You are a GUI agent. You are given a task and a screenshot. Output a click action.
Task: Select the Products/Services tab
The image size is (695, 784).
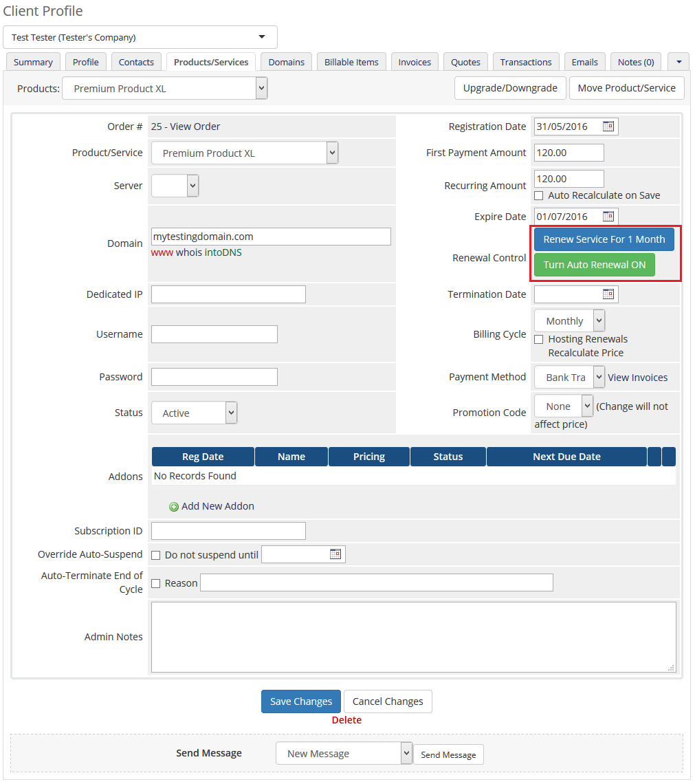[x=211, y=62]
